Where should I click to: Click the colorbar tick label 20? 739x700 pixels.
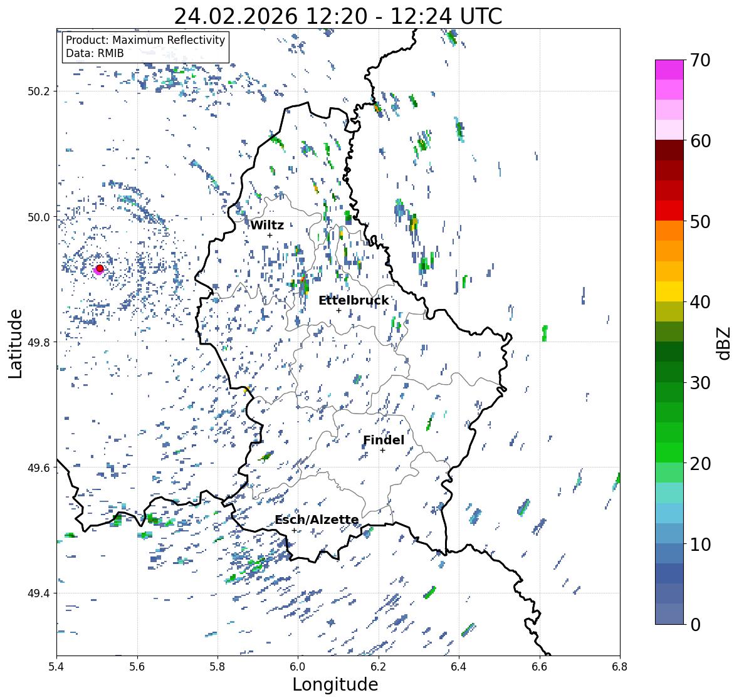(700, 464)
